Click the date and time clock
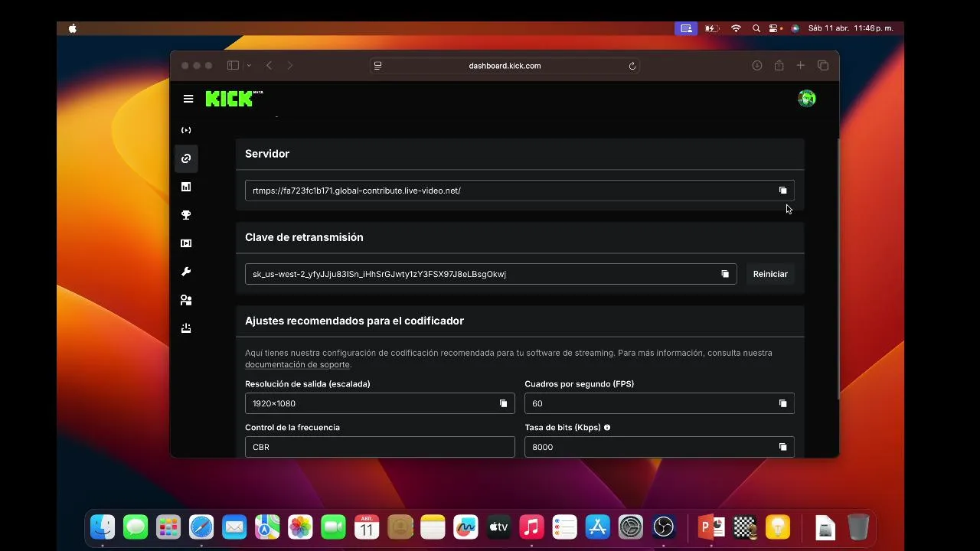This screenshot has height=551, width=980. point(851,28)
